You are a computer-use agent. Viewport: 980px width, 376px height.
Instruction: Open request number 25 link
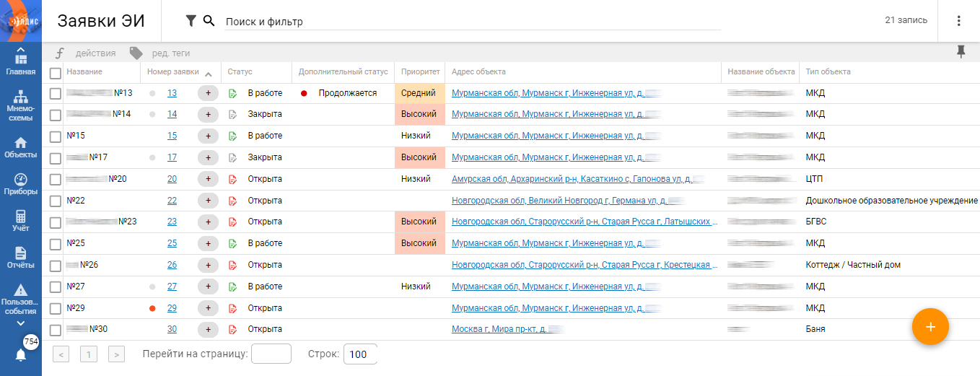pos(172,244)
